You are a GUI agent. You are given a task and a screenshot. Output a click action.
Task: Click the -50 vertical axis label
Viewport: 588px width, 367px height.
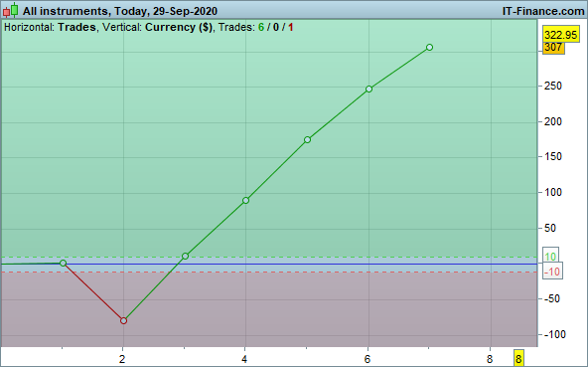551,299
